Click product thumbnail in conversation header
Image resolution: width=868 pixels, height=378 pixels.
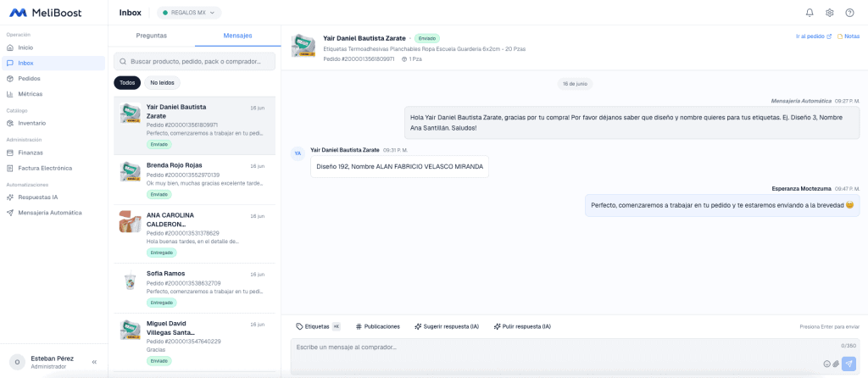pos(303,47)
